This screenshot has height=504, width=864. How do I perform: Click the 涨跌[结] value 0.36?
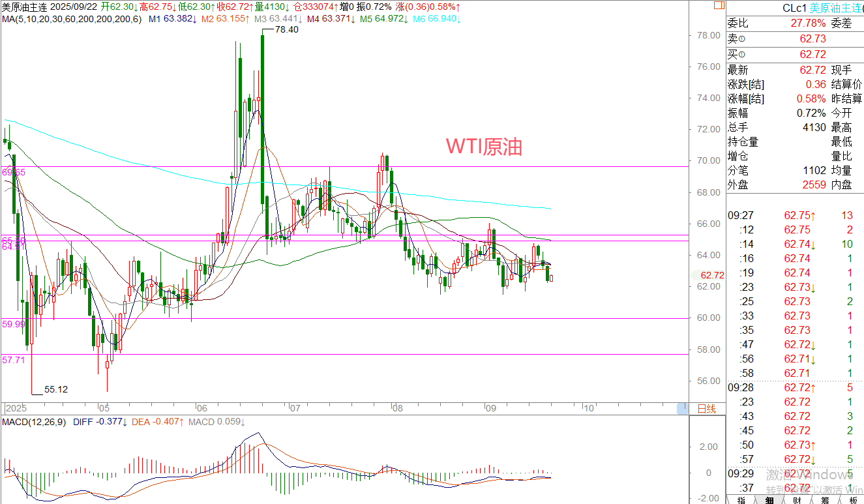click(x=816, y=84)
